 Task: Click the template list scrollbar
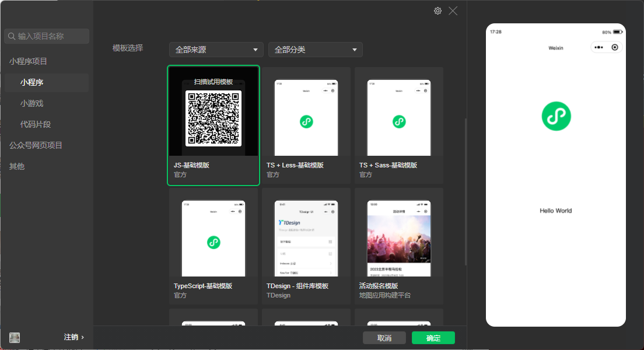(466, 192)
